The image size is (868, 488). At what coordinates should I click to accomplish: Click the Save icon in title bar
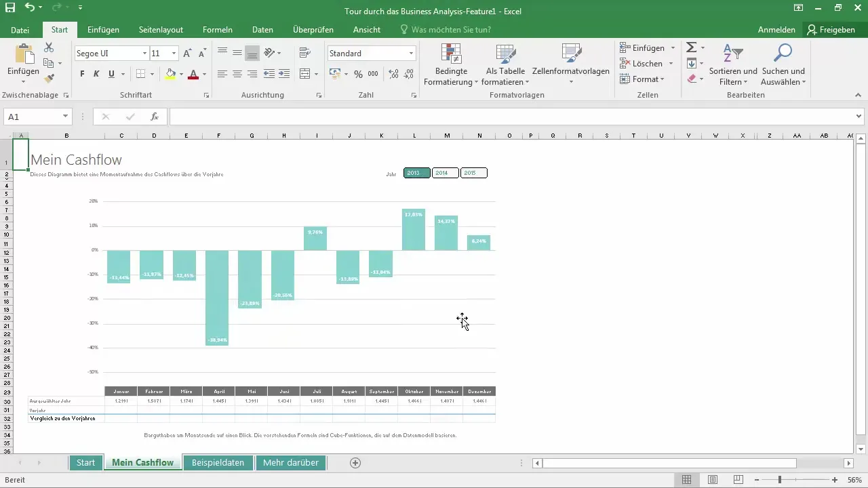pos(10,9)
